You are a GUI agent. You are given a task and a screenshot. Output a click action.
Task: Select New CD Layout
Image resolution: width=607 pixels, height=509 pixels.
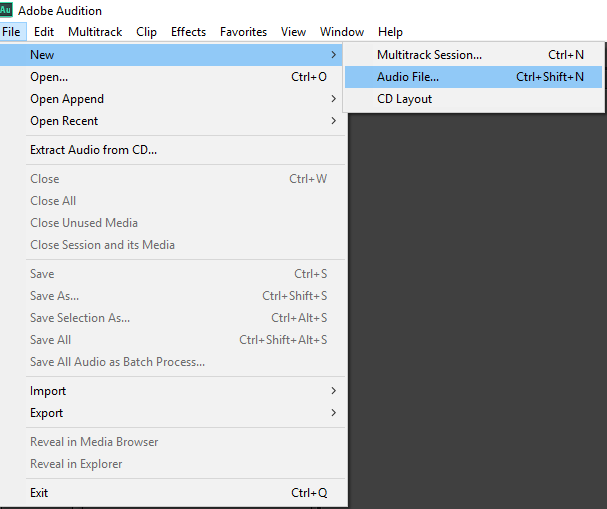point(473,99)
